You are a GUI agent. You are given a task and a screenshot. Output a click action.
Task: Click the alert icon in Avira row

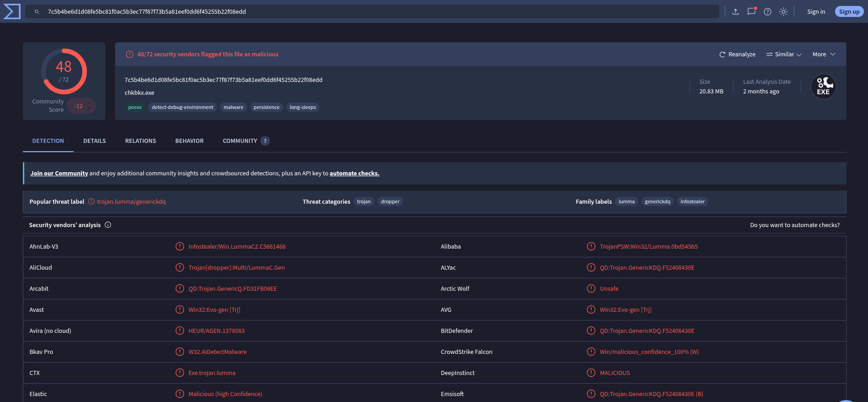tap(180, 331)
